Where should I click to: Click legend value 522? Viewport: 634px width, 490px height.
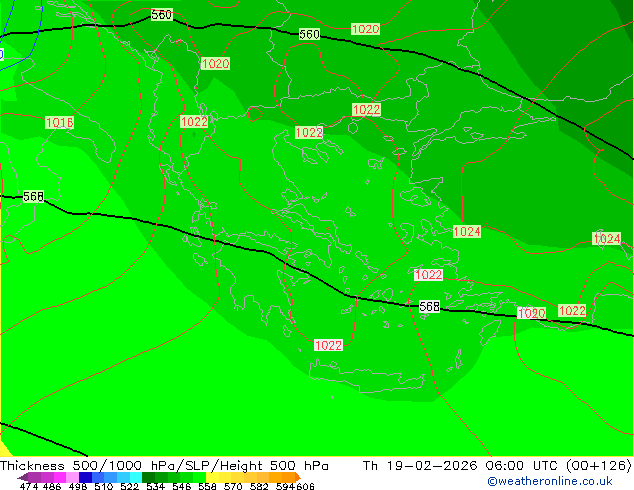coord(129,486)
